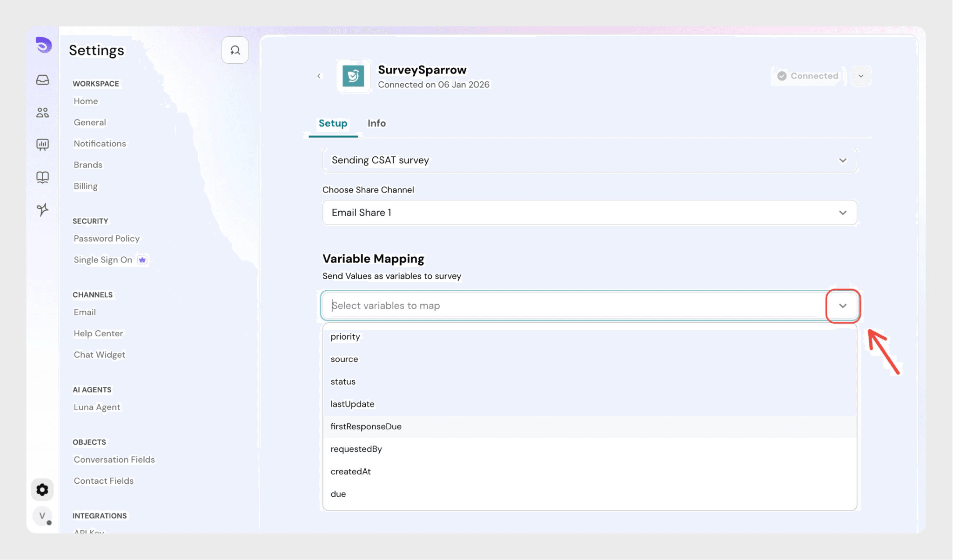Switch to the Info tab
The width and height of the screenshot is (953, 560).
click(x=376, y=123)
